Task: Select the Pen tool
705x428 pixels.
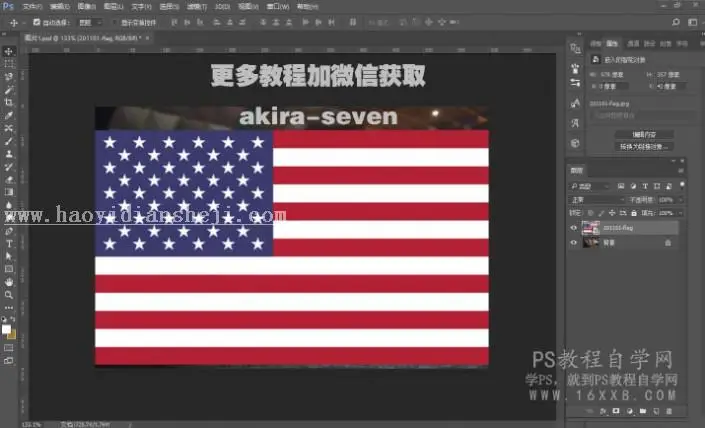Action: 9,231
